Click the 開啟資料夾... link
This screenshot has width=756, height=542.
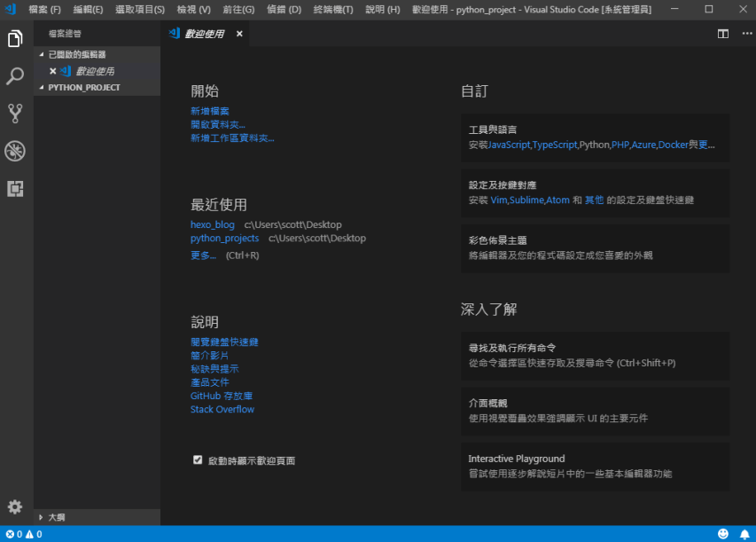tap(218, 124)
